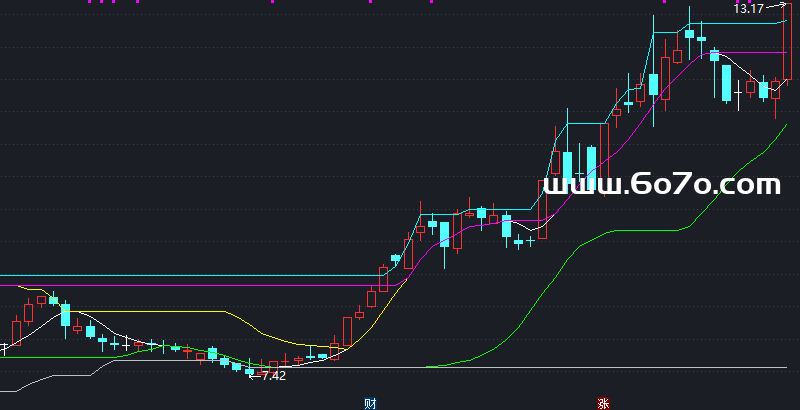Viewport: 800px width, 410px height.
Task: Click the arrow next to the 13.17 label
Action: [x=775, y=7]
